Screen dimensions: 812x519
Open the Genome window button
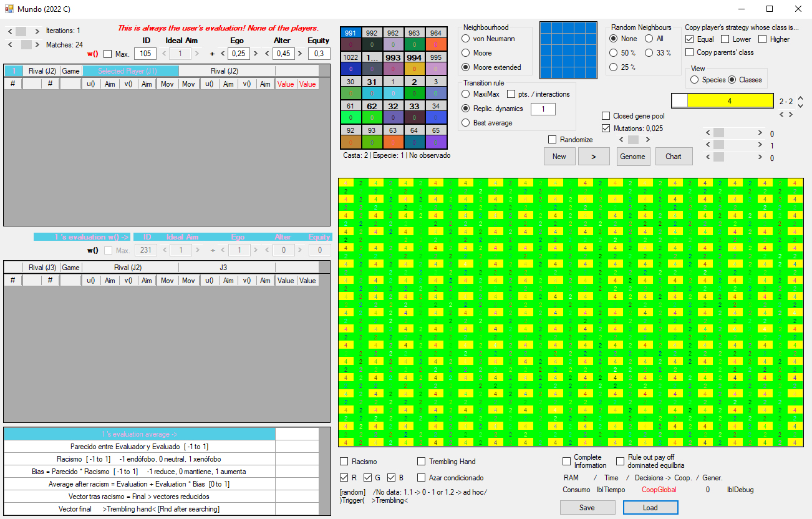632,157
